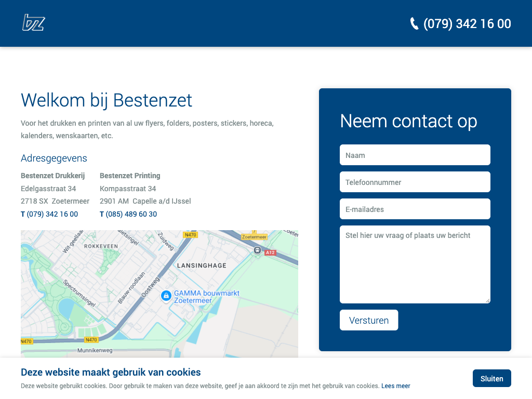Viewport: 532px width, 399px height.
Task: Call Bestenzet Drukkerij number under address
Action: point(52,214)
